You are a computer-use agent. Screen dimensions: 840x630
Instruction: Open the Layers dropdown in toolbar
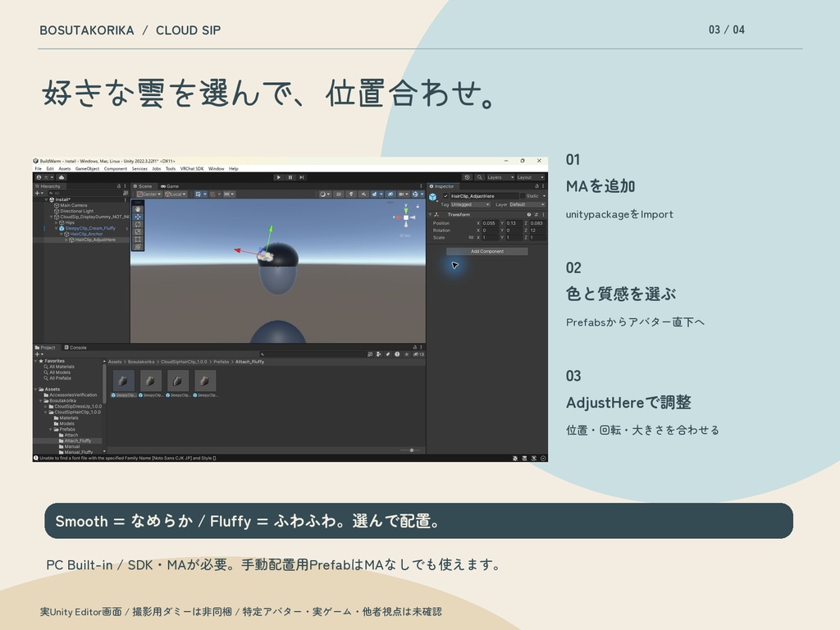(500, 177)
